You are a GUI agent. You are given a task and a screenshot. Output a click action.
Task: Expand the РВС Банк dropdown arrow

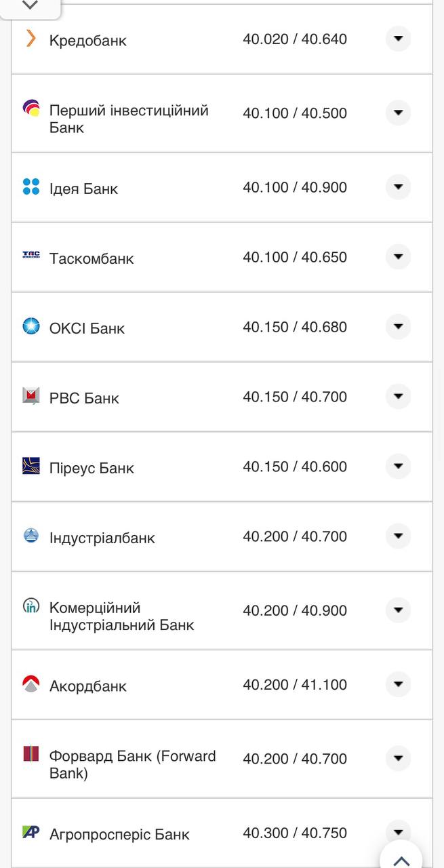coord(398,396)
